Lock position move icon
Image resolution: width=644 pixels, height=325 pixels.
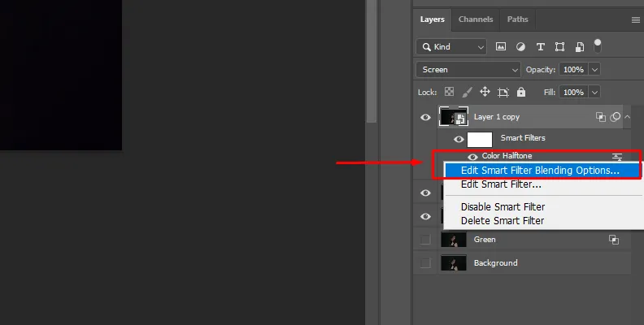485,92
